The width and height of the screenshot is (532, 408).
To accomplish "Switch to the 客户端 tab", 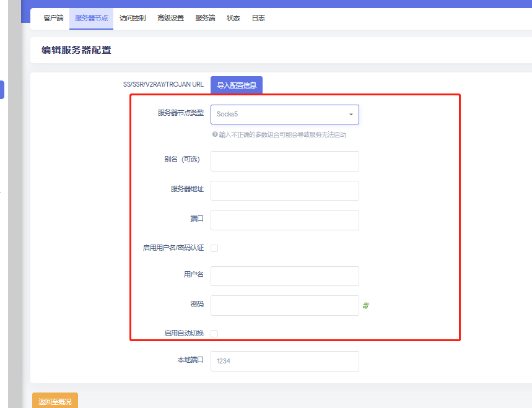I will point(53,18).
